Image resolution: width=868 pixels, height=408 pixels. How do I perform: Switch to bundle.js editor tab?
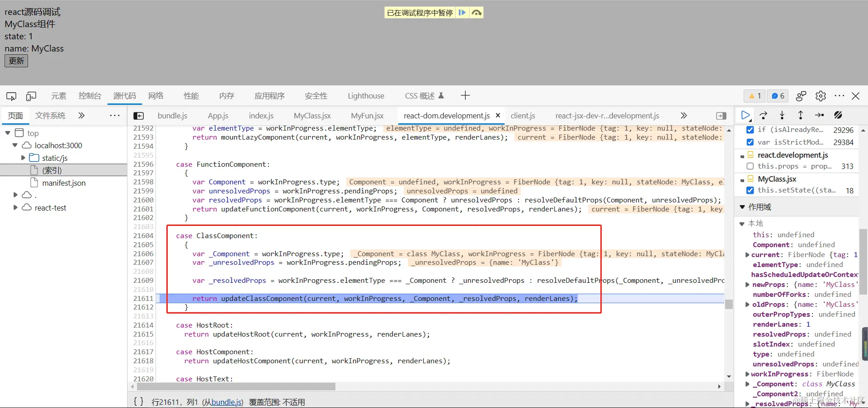coord(172,116)
